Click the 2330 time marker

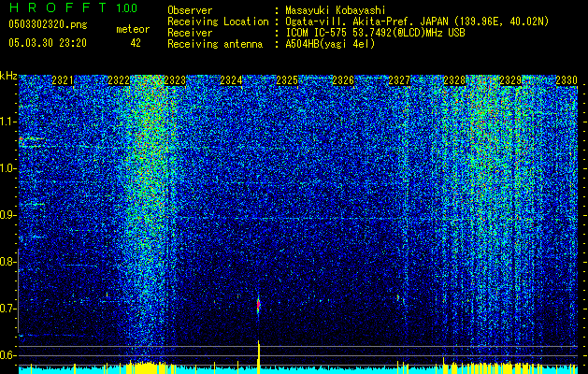(566, 80)
